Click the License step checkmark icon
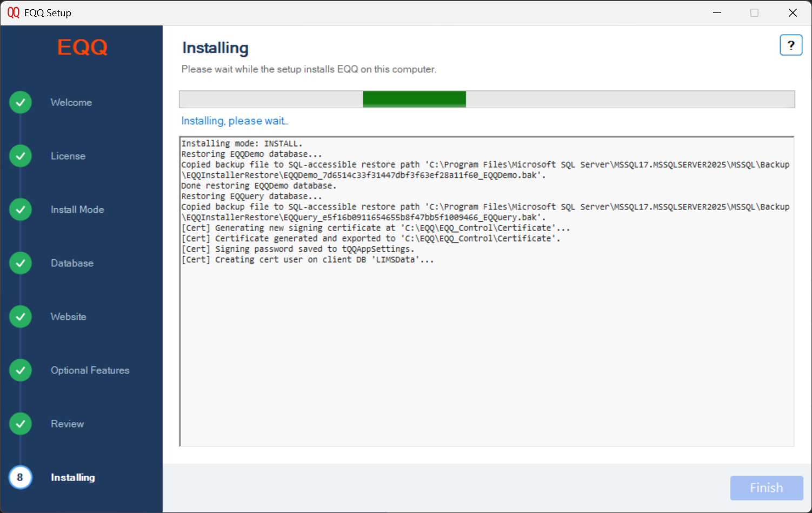This screenshot has width=812, height=513. [20, 155]
